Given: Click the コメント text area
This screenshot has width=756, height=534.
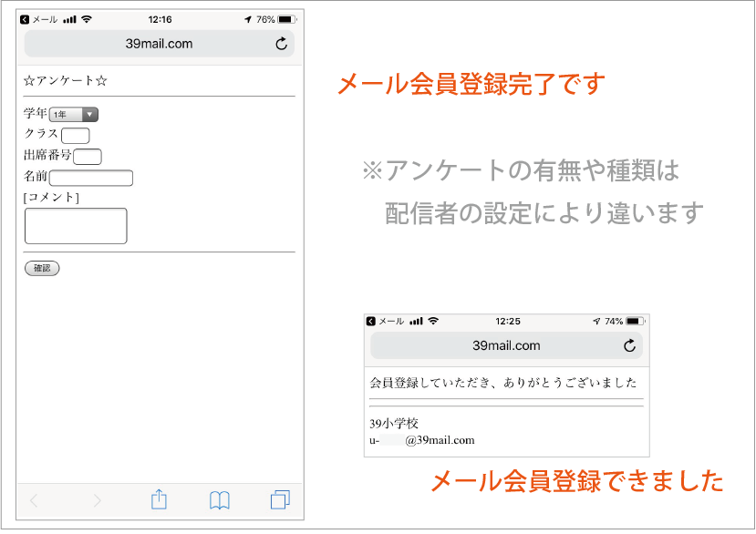Looking at the screenshot, I should tap(76, 226).
